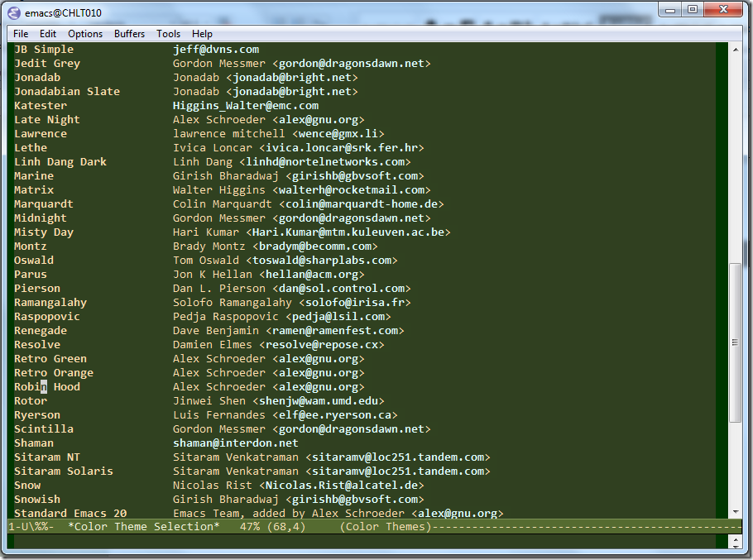Select the "Retro Orange" theme
This screenshot has height=560, width=753.
[54, 373]
